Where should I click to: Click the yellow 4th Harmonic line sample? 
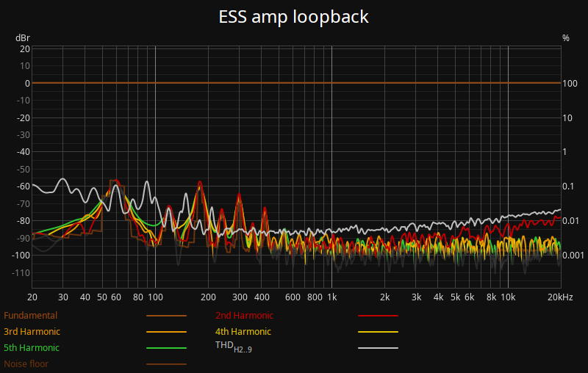point(378,332)
